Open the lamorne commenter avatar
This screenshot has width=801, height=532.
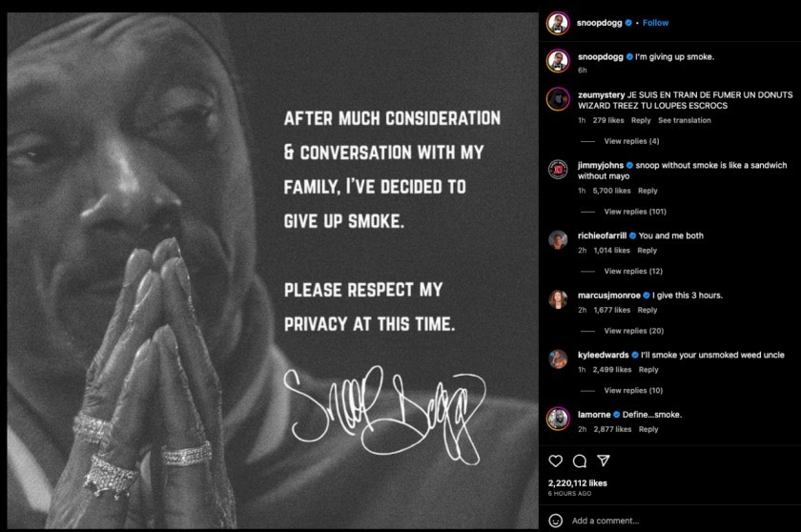[558, 419]
